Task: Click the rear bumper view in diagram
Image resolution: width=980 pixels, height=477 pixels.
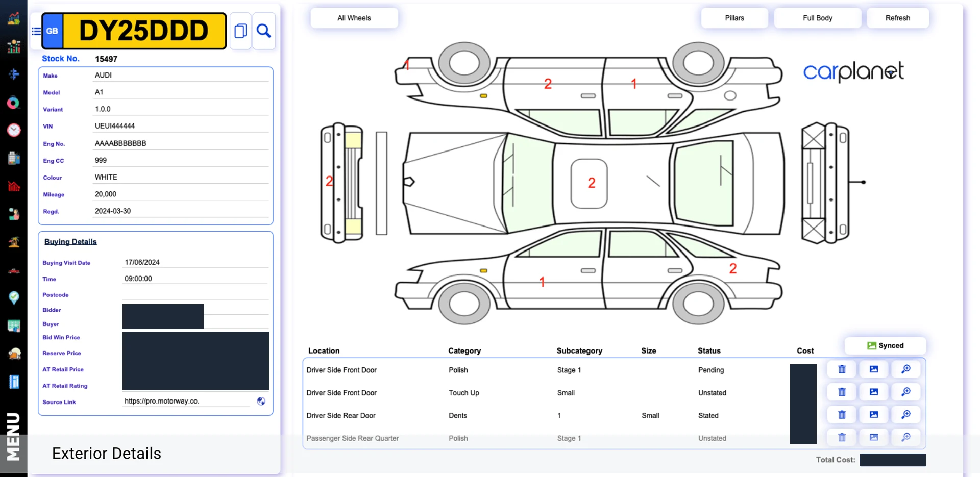Action: point(826,183)
